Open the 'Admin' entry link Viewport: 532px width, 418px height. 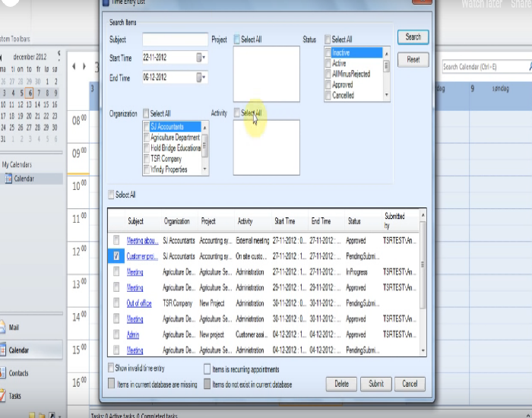click(x=133, y=335)
